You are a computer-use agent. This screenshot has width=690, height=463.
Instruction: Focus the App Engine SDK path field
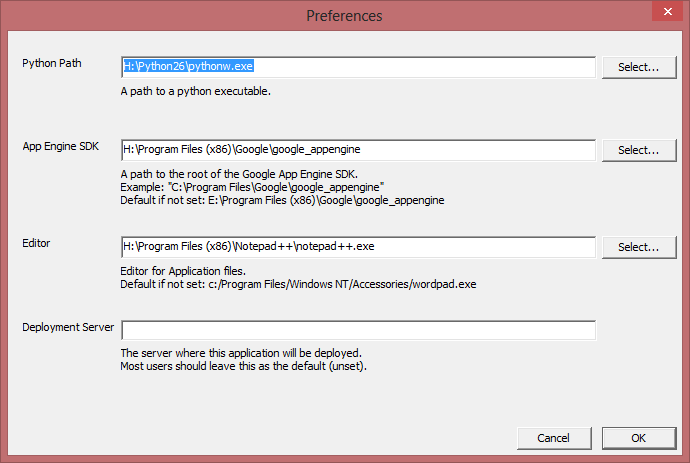(x=358, y=150)
